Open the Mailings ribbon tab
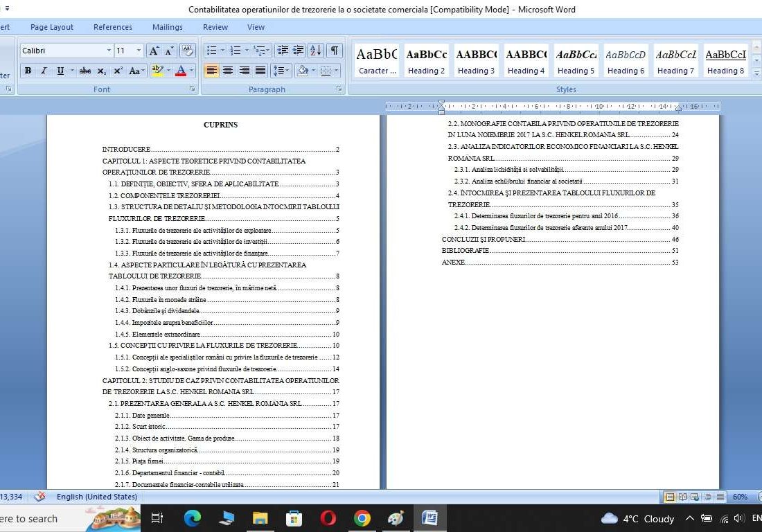The width and height of the screenshot is (762, 532). [167, 27]
